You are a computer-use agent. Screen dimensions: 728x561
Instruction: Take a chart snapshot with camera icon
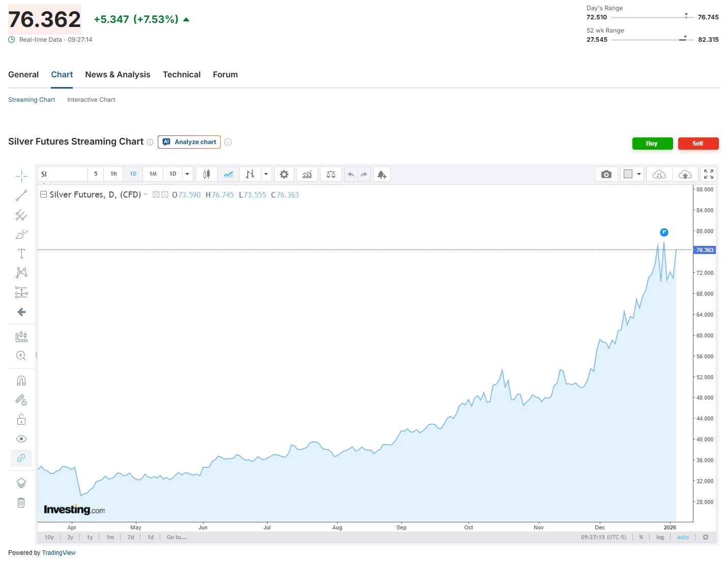click(x=606, y=174)
